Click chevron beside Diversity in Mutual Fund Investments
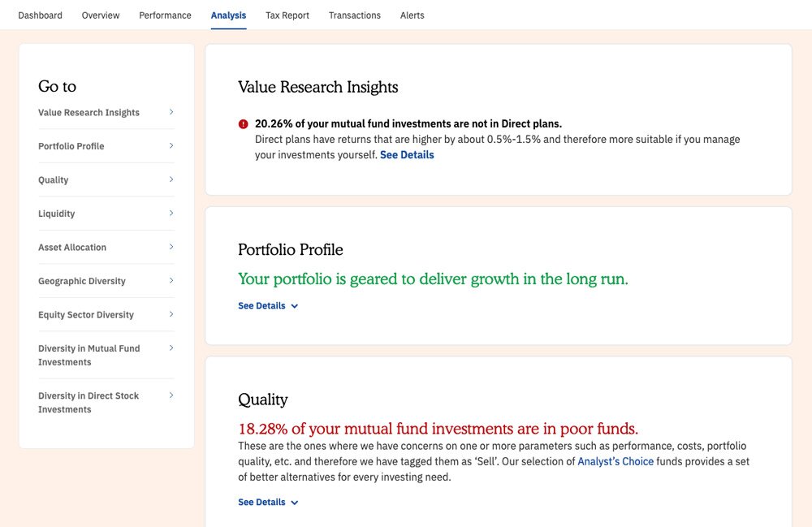Viewport: 812px width, 527px height. (171, 348)
